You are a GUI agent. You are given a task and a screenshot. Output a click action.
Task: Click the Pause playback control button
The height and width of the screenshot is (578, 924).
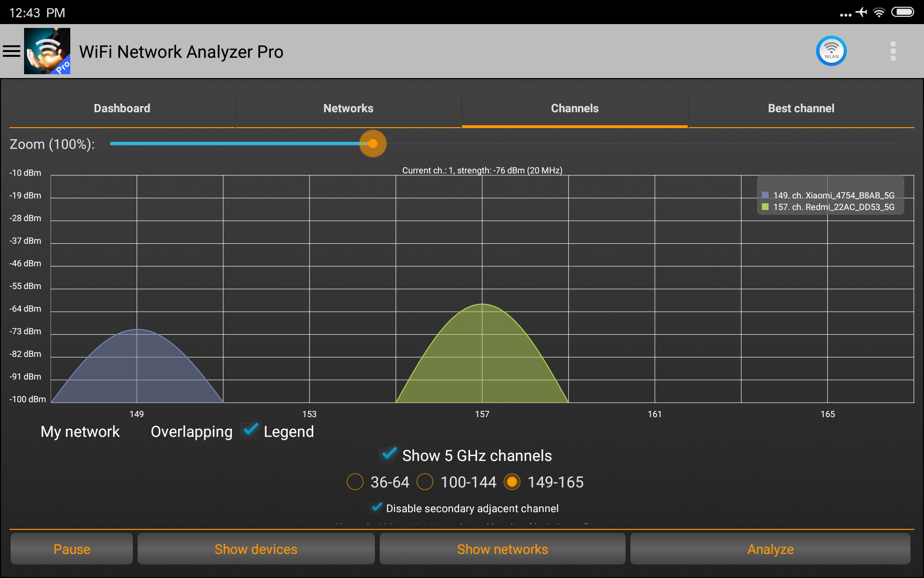[71, 550]
